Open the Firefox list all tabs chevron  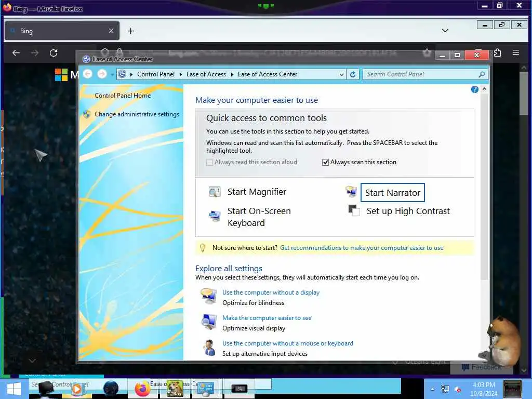click(445, 31)
